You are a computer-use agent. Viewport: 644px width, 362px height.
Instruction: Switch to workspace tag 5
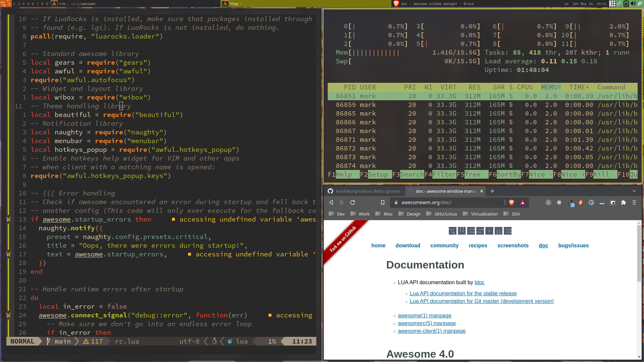pyautogui.click(x=28, y=4)
